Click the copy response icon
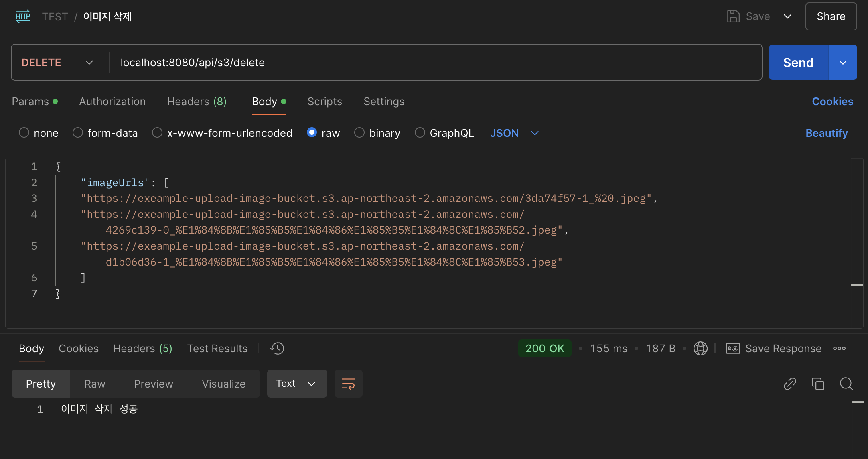This screenshot has height=459, width=868. point(818,384)
